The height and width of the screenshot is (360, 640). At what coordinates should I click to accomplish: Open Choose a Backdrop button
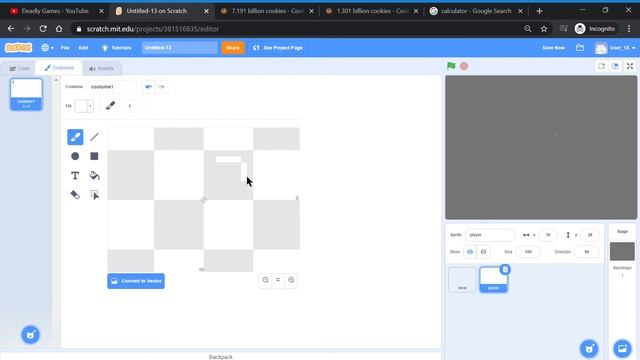tap(622, 349)
